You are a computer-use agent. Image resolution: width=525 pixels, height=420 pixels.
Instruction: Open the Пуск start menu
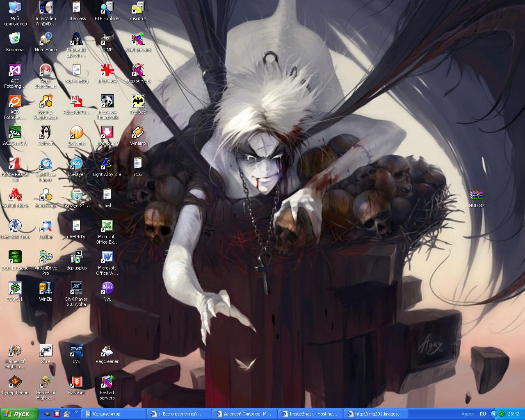click(19, 414)
